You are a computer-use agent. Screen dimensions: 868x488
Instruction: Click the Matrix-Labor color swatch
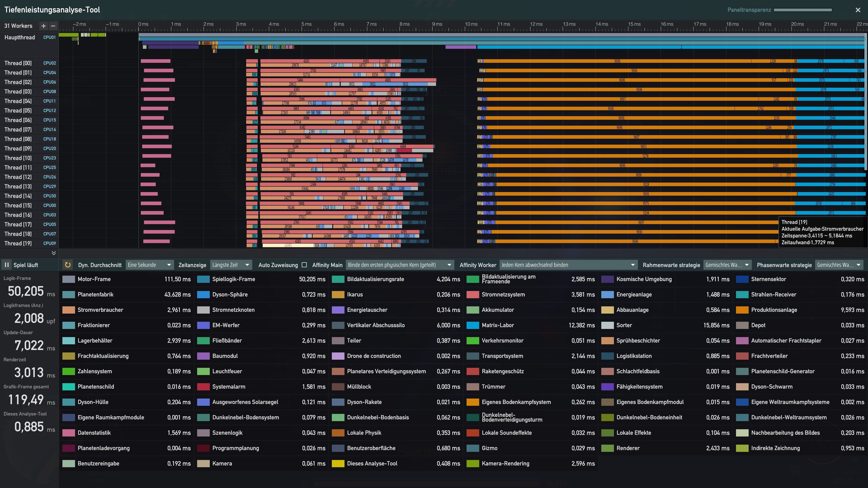pos(473,325)
